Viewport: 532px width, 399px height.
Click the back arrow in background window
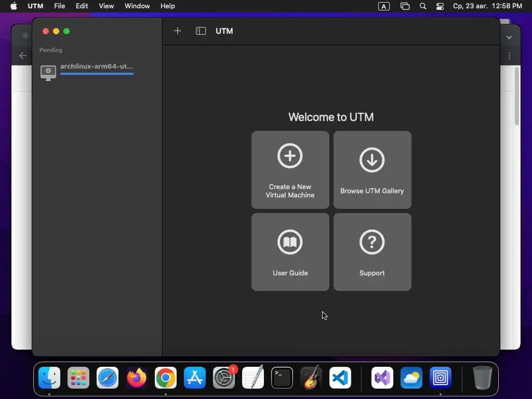pos(23,56)
